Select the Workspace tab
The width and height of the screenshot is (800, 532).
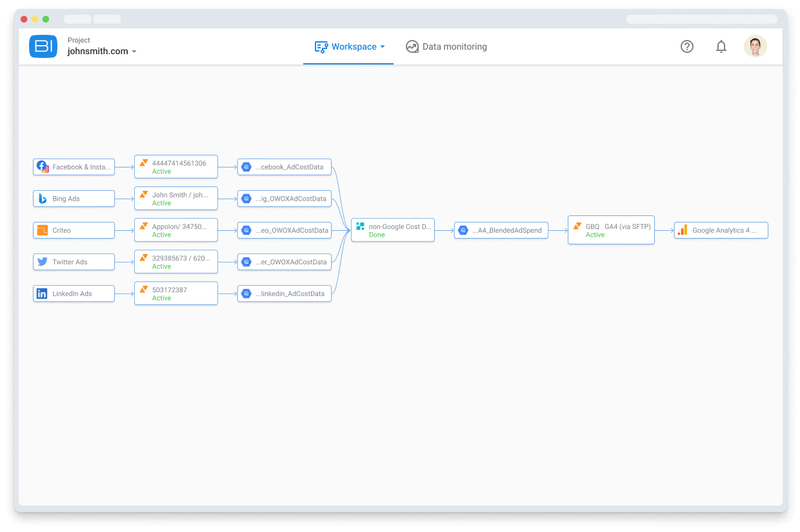point(348,46)
